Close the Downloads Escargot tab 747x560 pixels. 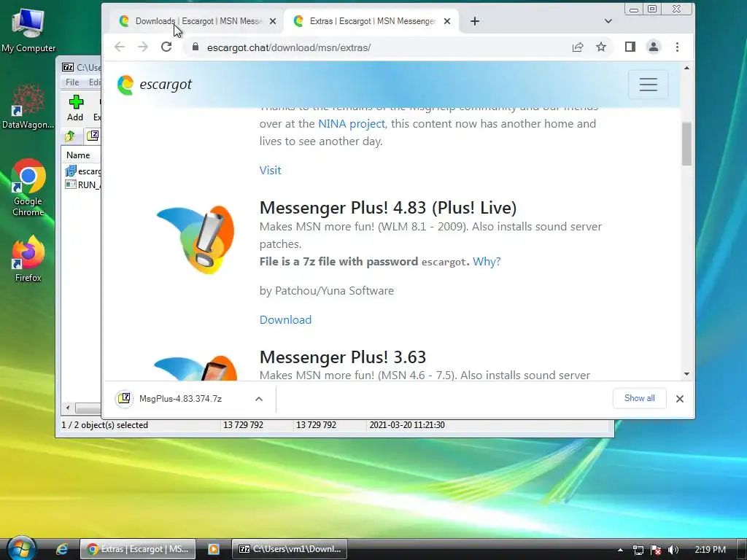[x=273, y=21]
